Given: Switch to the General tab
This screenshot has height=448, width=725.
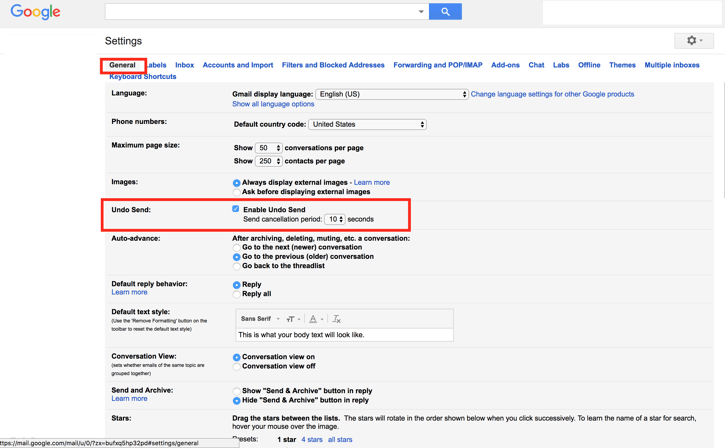Looking at the screenshot, I should click(123, 65).
